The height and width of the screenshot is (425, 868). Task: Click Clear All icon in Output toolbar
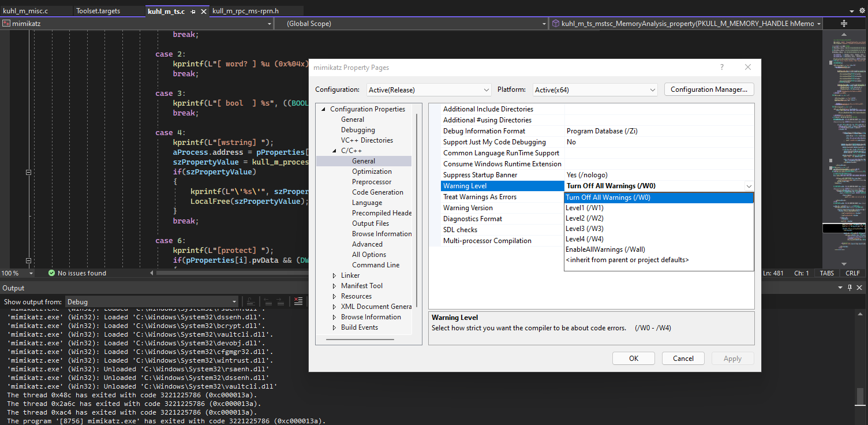pos(298,301)
